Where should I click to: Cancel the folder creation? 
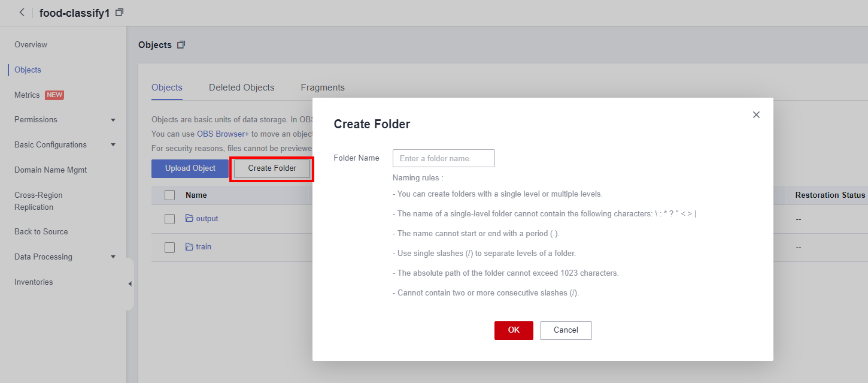(x=566, y=330)
